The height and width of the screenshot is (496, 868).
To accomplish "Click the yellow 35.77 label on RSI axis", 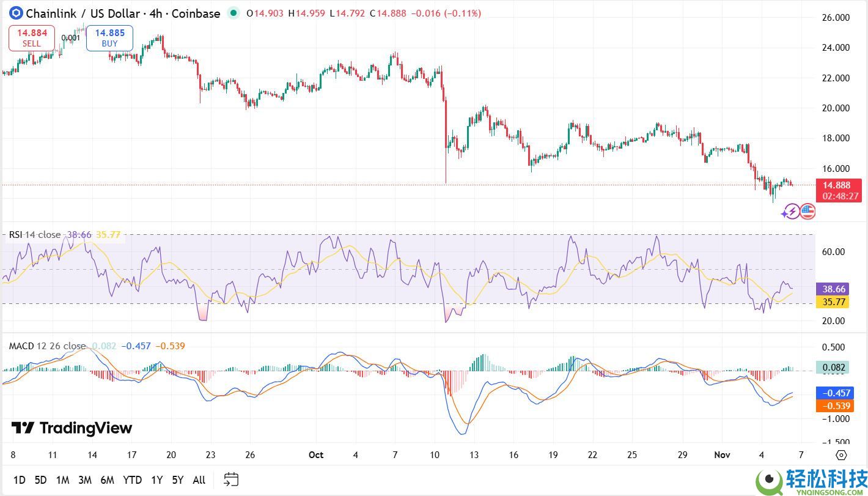I will (x=834, y=302).
